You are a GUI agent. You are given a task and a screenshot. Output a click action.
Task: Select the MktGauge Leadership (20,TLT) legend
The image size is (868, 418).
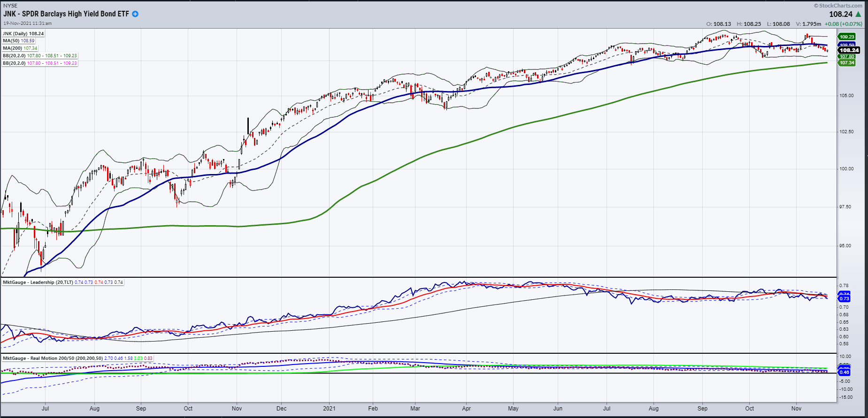pos(63,282)
